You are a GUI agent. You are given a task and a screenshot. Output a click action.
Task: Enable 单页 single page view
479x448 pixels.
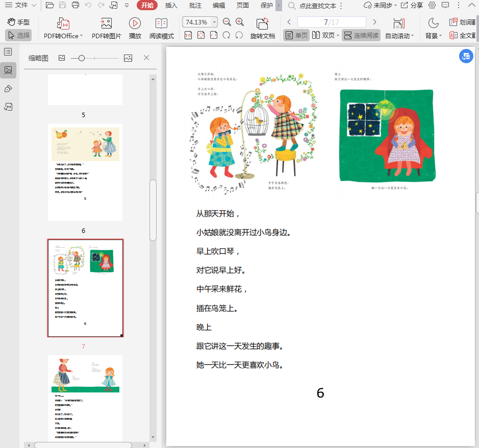point(296,35)
